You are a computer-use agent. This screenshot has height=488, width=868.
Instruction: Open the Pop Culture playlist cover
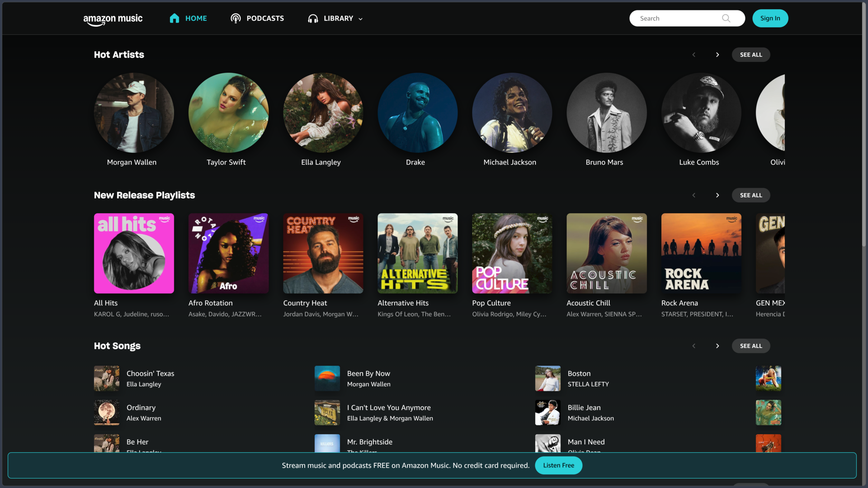[512, 253]
